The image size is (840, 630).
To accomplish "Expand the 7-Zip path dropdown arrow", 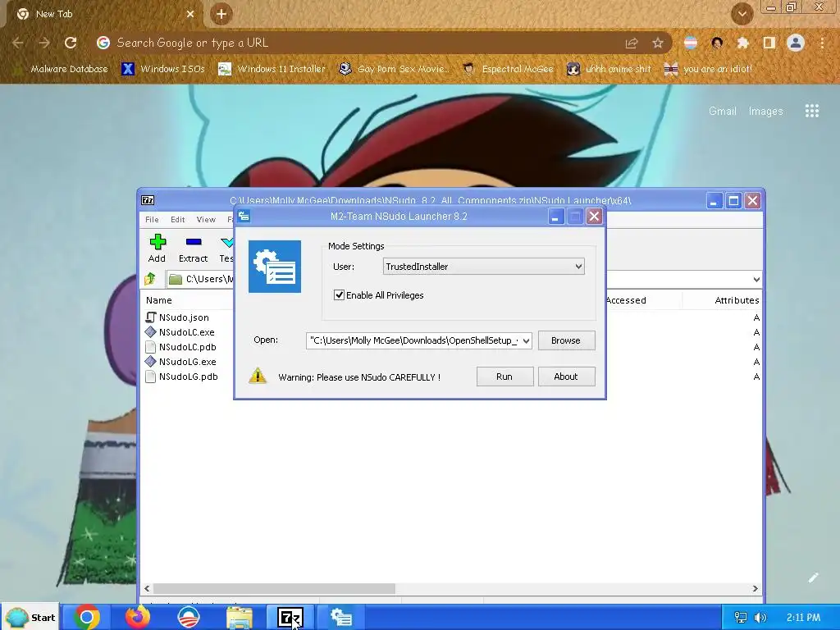I will click(x=756, y=279).
